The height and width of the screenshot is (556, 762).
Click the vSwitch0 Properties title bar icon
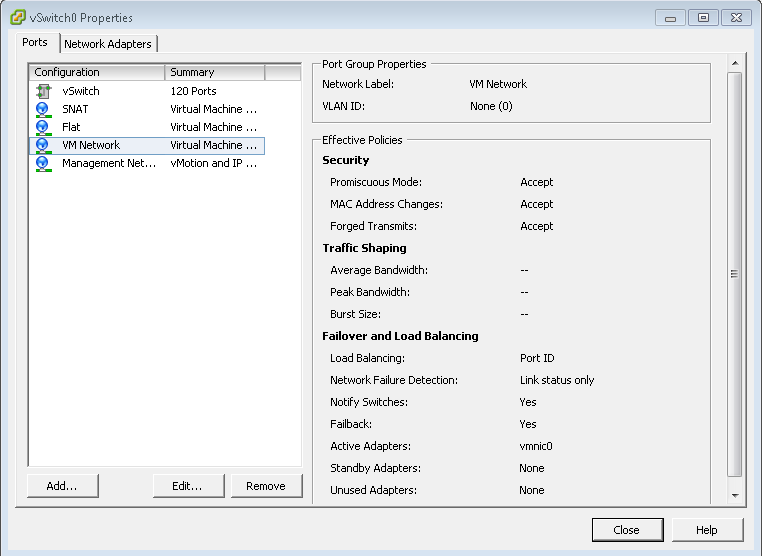click(x=17, y=17)
